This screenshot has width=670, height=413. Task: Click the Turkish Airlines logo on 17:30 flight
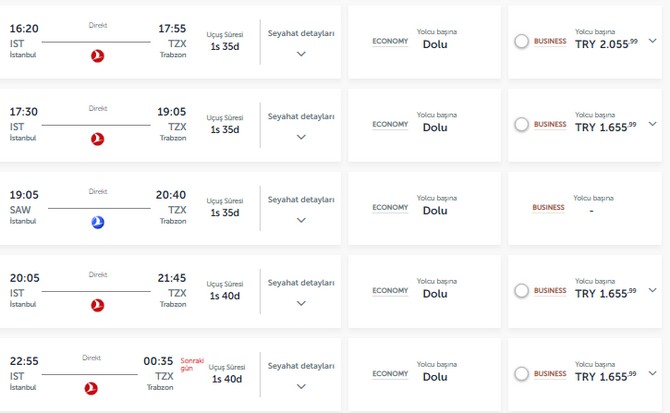97,139
